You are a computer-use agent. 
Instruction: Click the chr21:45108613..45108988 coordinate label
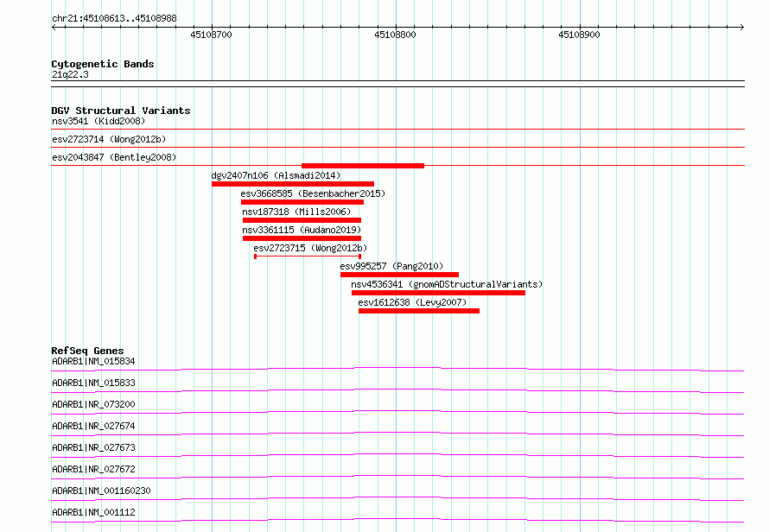(114, 19)
